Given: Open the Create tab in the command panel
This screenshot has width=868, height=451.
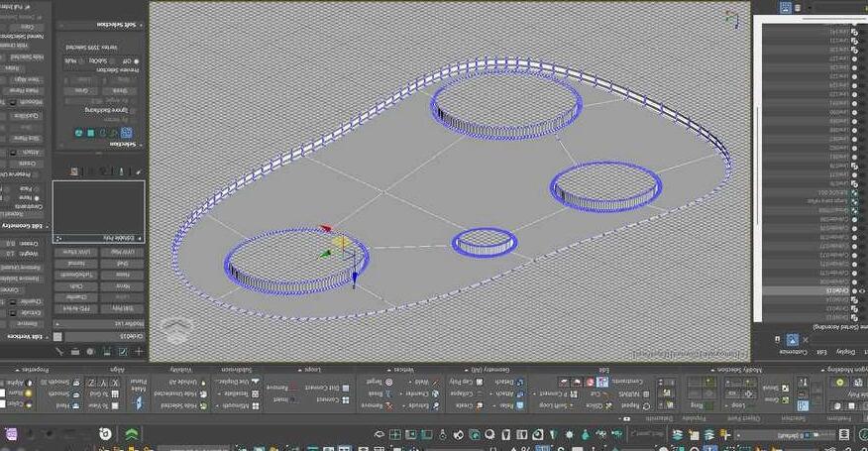Looking at the screenshot, I should coord(139,352).
